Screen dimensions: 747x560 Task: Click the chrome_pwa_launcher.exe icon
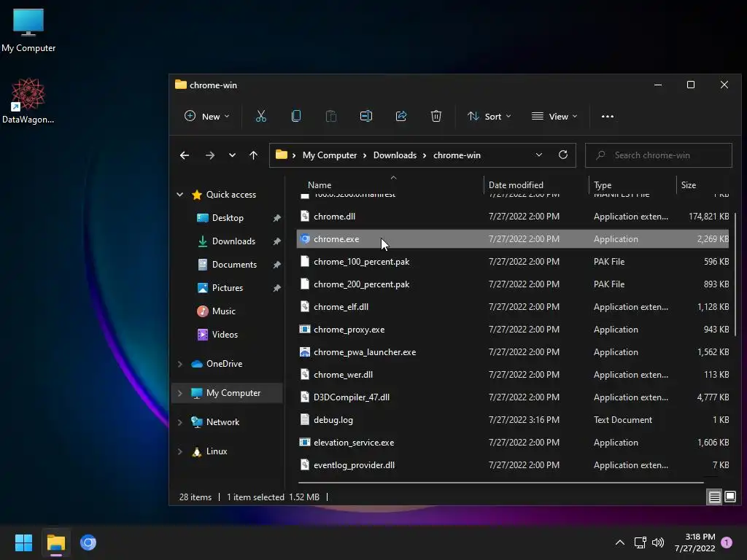click(x=305, y=352)
